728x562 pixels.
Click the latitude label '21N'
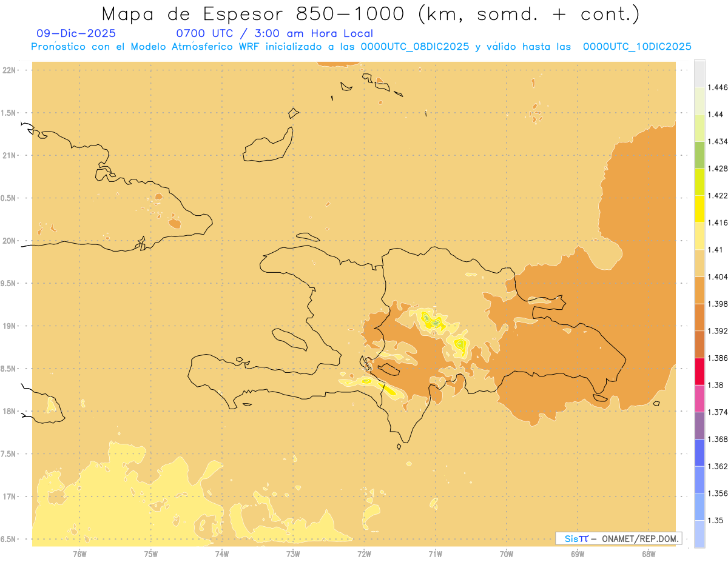coord(9,156)
